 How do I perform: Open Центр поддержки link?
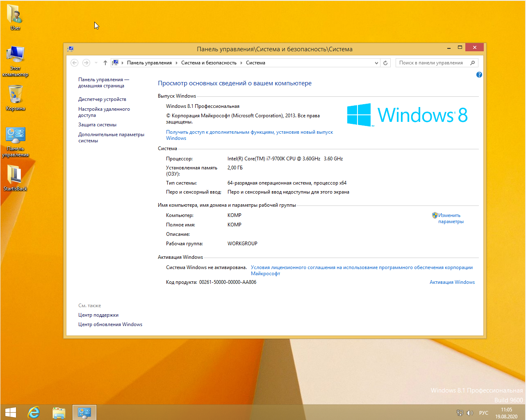[x=98, y=315]
